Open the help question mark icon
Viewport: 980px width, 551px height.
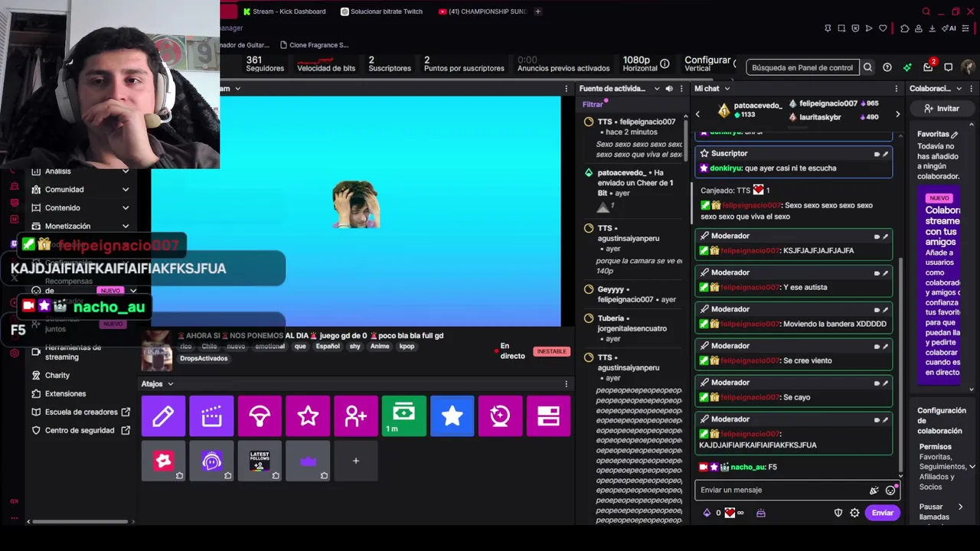pyautogui.click(x=887, y=67)
